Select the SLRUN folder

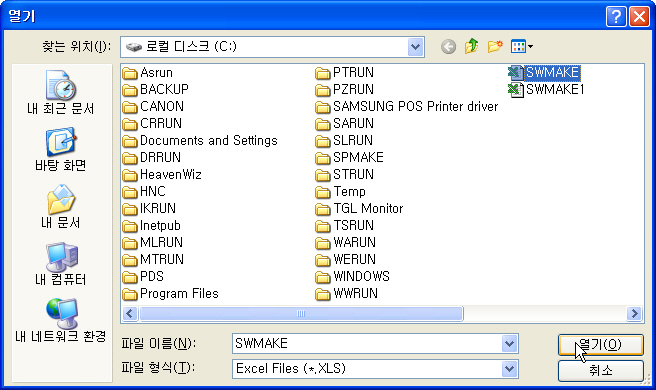point(344,141)
